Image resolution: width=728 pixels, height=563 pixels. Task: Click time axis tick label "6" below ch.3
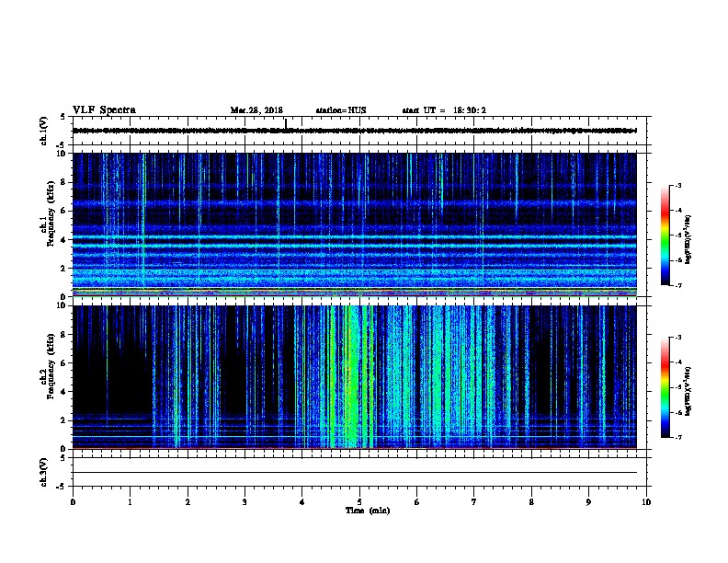417,502
